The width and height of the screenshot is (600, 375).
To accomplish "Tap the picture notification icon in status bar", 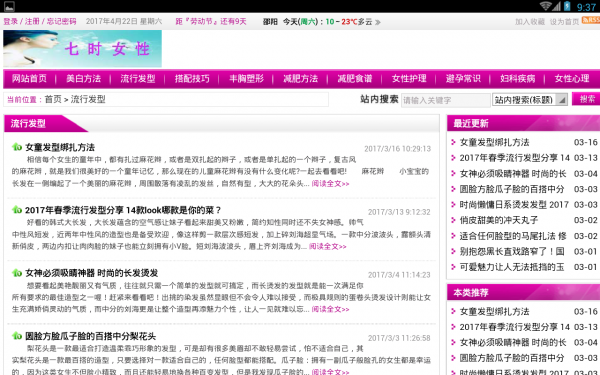I will (x=9, y=6).
